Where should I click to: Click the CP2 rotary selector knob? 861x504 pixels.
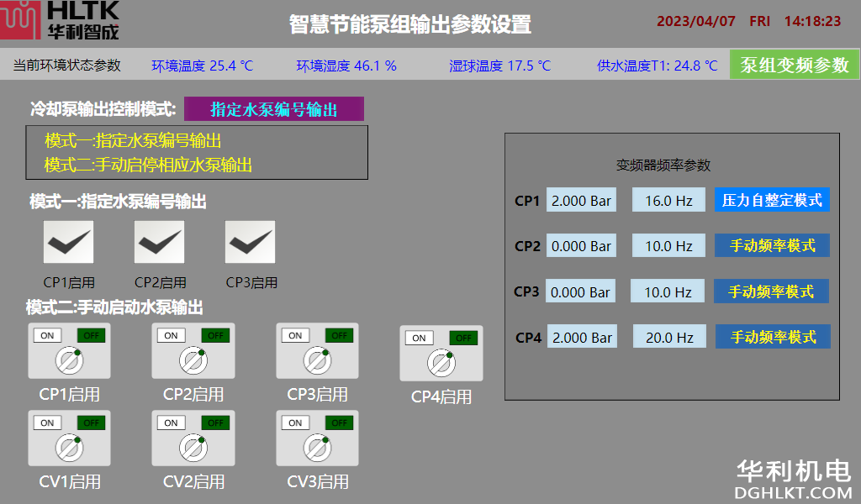point(193,361)
